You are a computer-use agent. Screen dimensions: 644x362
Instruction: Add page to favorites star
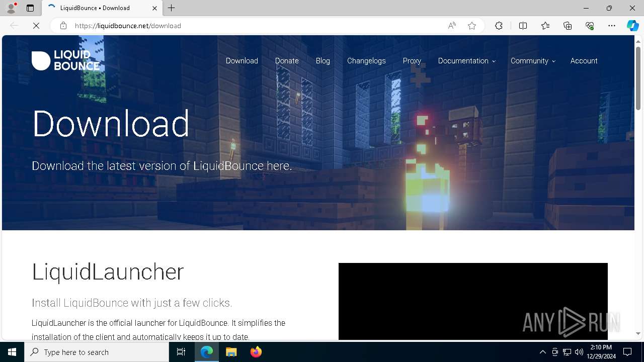(x=472, y=26)
